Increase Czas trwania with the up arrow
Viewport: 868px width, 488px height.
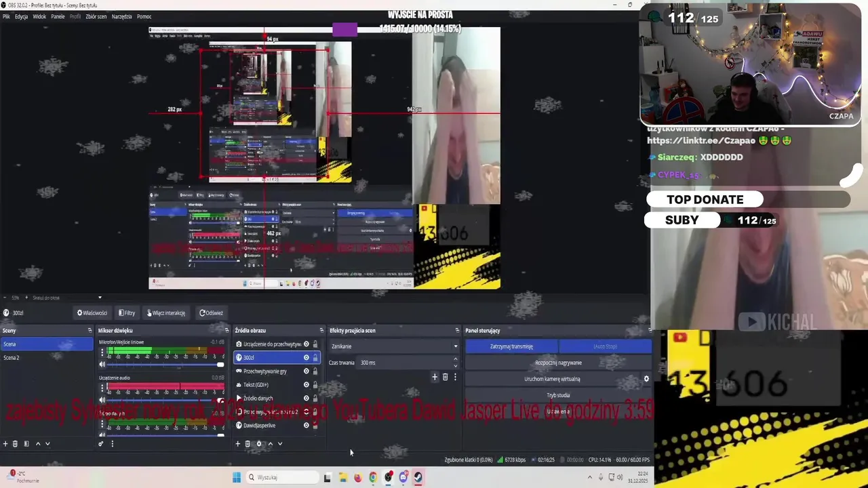tap(455, 360)
